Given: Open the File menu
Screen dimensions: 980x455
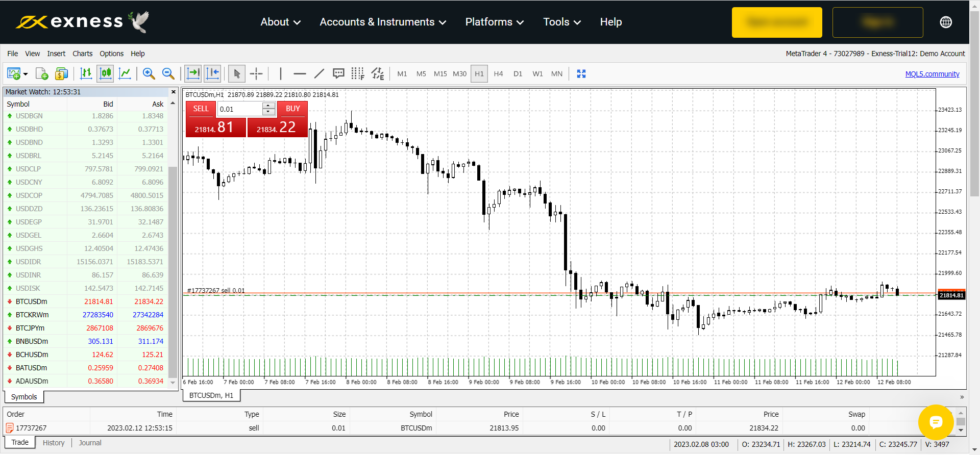Looking at the screenshot, I should (13, 54).
